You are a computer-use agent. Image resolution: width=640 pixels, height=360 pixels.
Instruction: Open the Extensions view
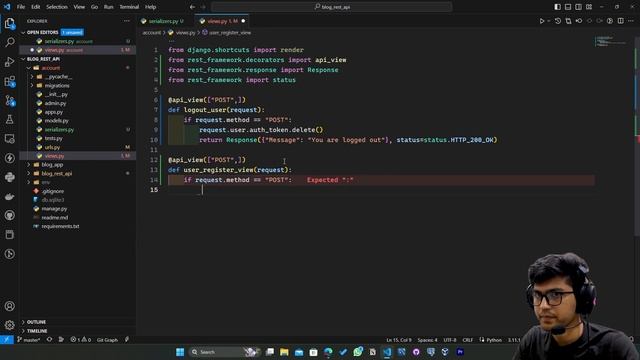pyautogui.click(x=10, y=81)
